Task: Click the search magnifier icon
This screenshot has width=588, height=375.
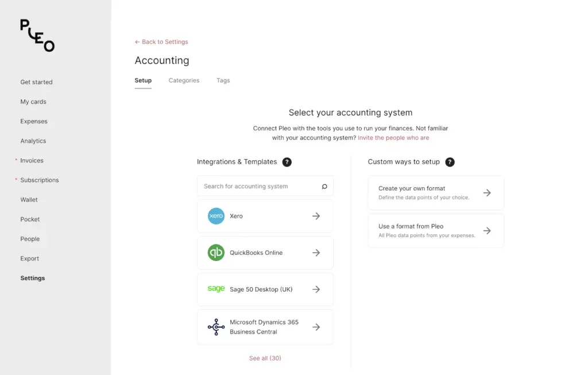Action: pos(324,187)
